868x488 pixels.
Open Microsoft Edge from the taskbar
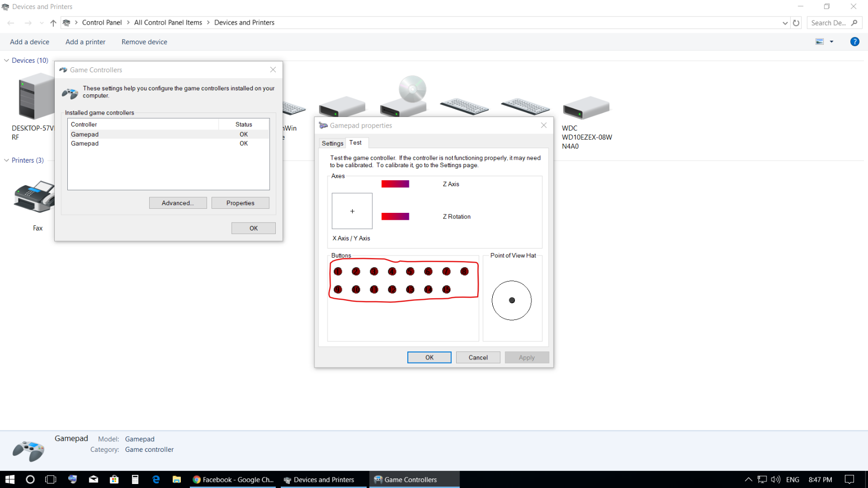[x=156, y=479]
